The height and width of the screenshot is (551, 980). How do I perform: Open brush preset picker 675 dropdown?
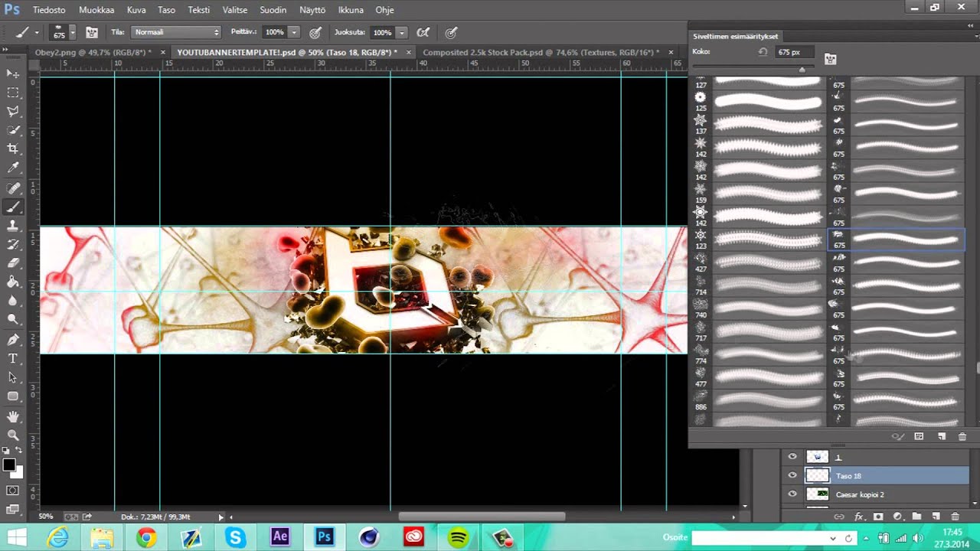click(x=72, y=32)
